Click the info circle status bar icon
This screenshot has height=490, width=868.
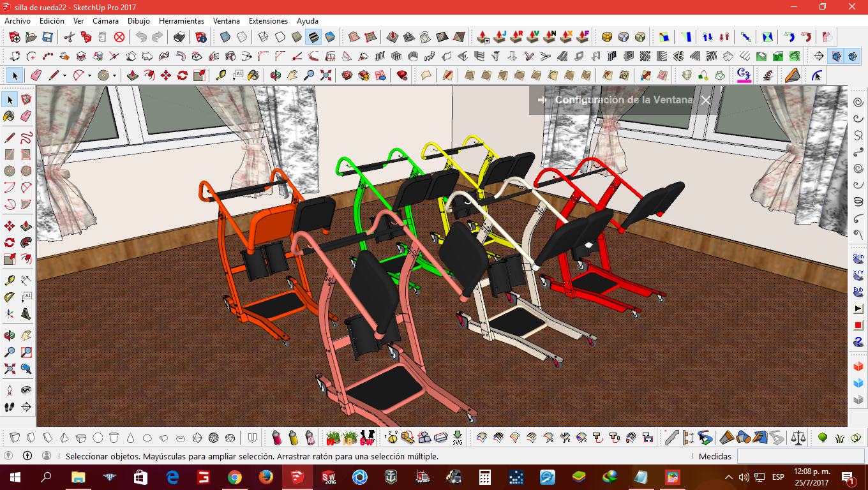[27, 456]
